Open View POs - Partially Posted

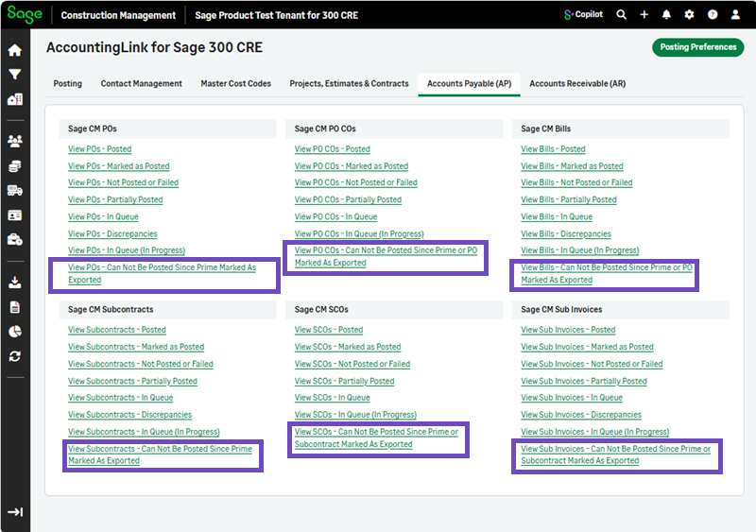tap(115, 199)
